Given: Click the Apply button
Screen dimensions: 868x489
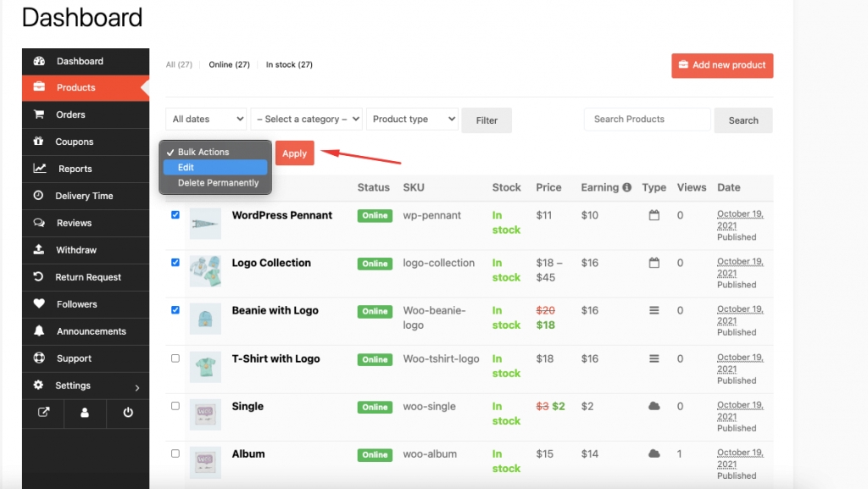Looking at the screenshot, I should click(x=294, y=153).
